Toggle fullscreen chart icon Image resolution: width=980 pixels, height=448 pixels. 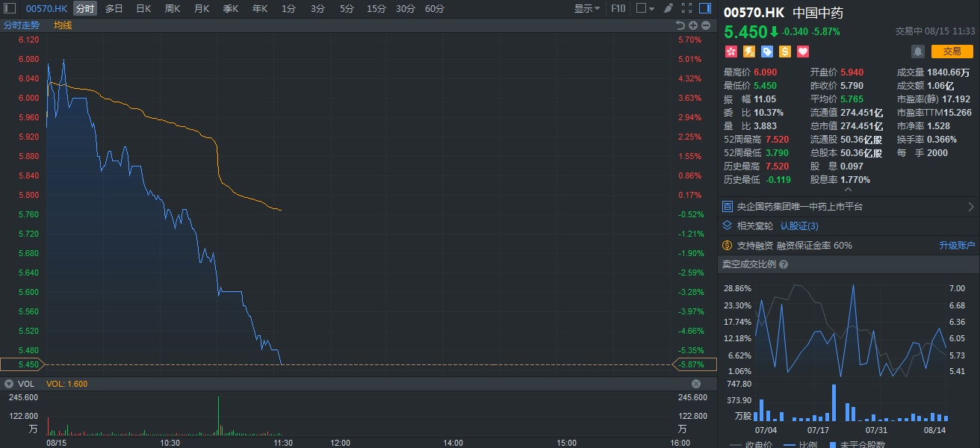(x=685, y=9)
